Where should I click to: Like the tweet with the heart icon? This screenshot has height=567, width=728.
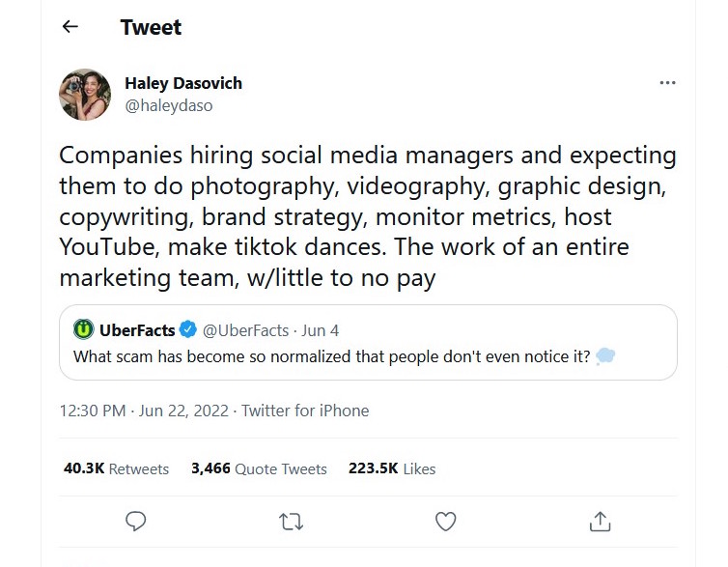(446, 521)
